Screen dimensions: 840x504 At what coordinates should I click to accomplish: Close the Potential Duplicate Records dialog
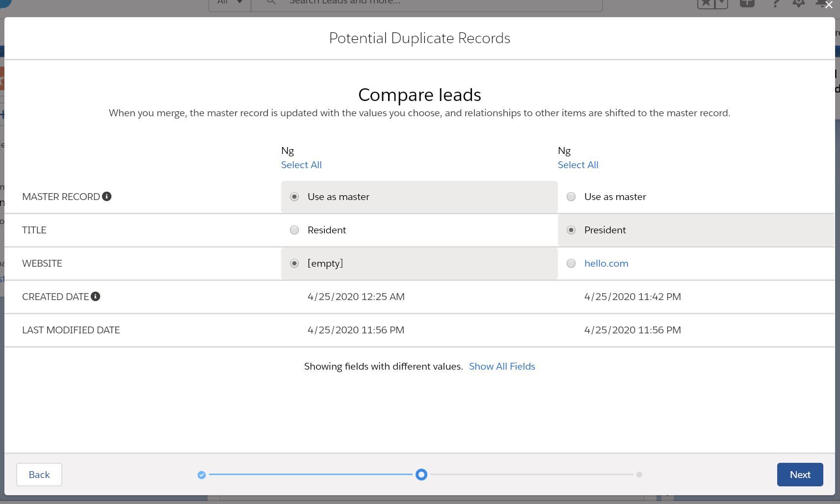pos(829,5)
